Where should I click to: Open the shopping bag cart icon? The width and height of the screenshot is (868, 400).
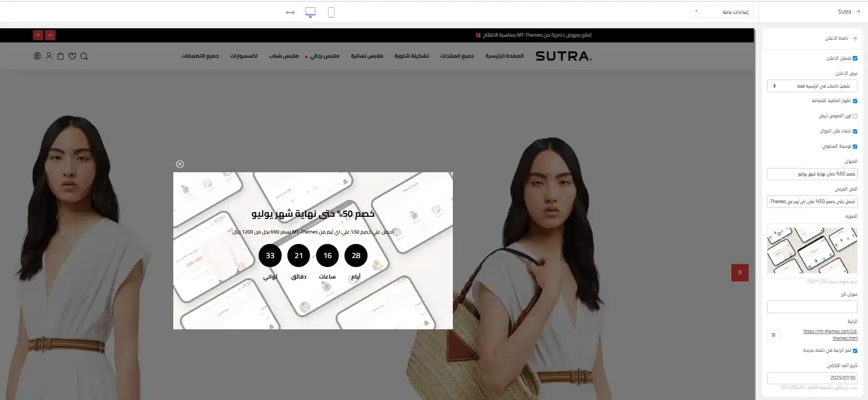(61, 56)
